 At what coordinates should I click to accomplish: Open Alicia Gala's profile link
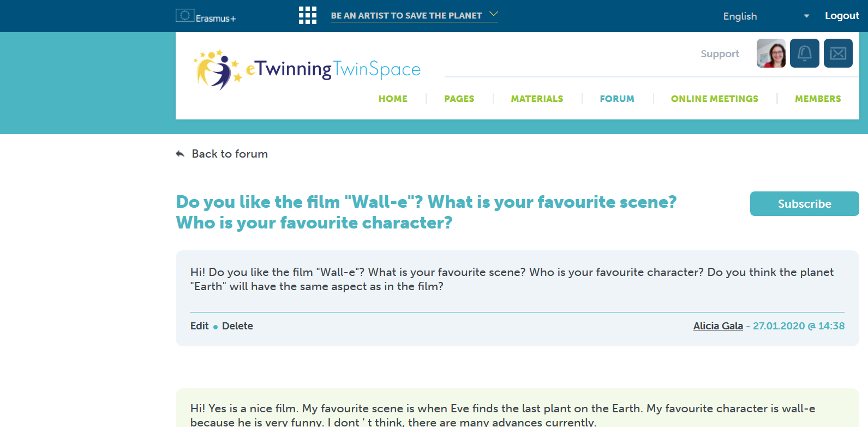pos(717,326)
